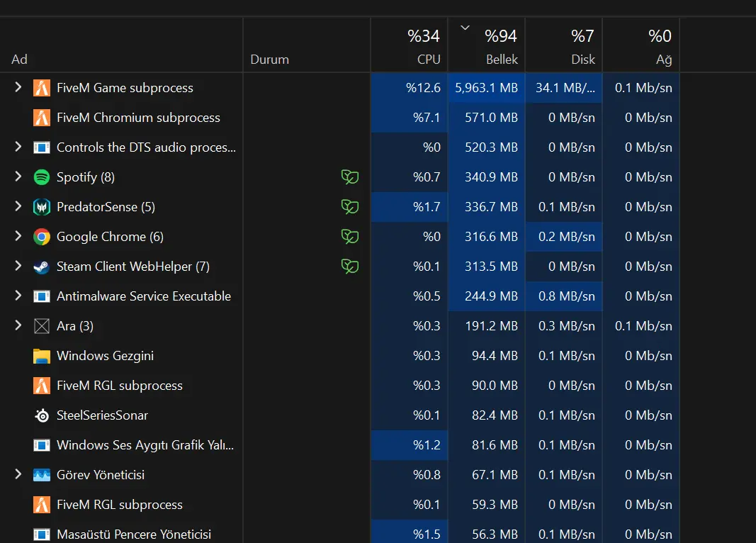Select the Windows Gezgini name
This screenshot has height=543, width=756.
pos(105,356)
